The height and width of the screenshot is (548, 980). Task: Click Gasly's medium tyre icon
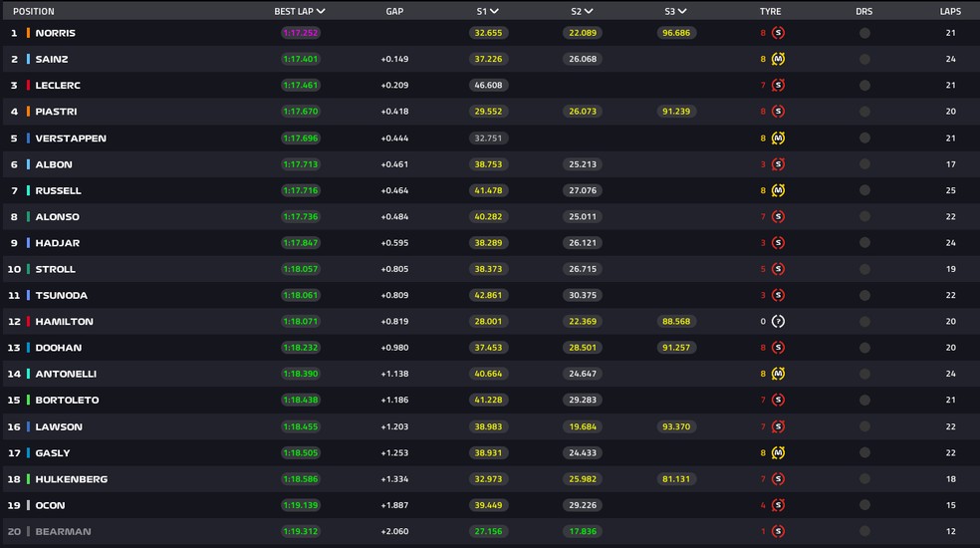click(x=778, y=453)
